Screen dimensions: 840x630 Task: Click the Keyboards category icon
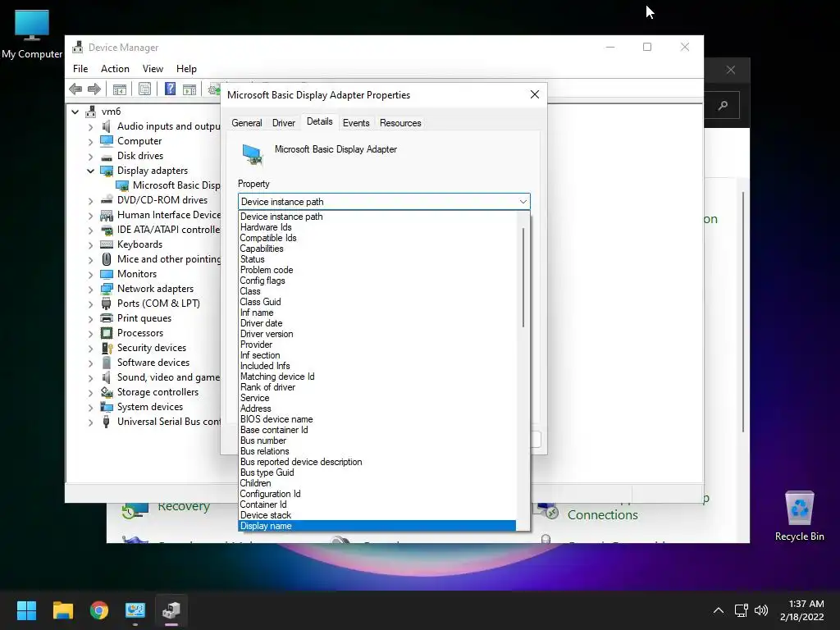(x=107, y=244)
